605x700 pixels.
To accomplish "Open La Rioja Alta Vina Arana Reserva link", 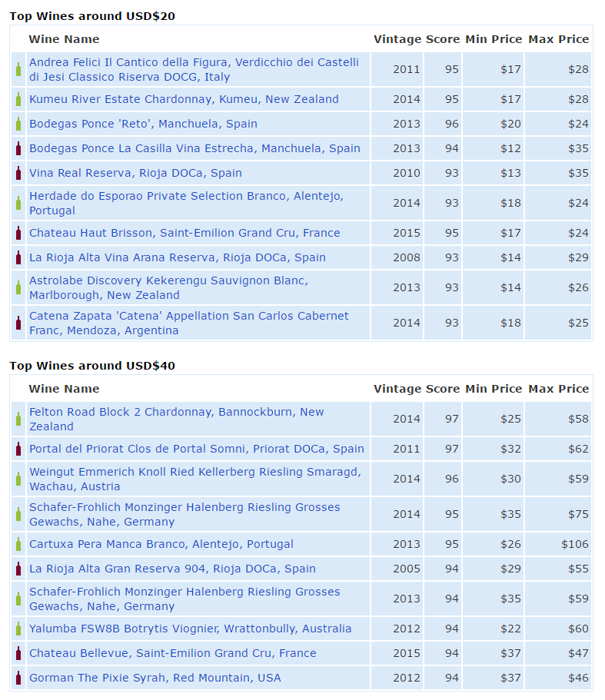I will pos(178,257).
